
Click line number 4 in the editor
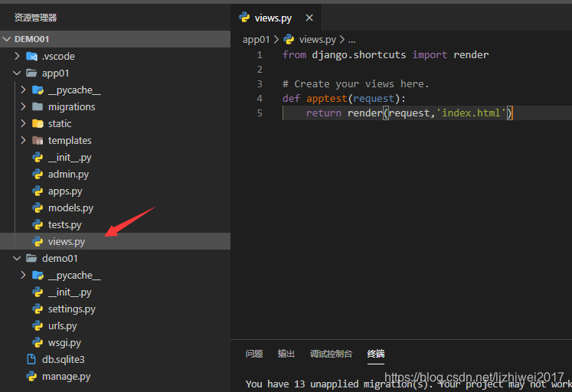click(260, 99)
